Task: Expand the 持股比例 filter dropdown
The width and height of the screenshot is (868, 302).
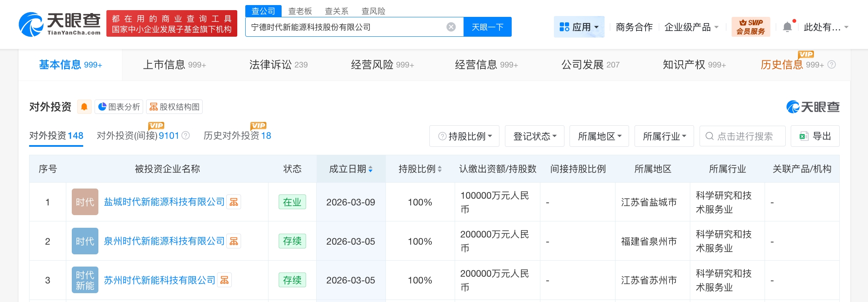Action: tap(464, 136)
